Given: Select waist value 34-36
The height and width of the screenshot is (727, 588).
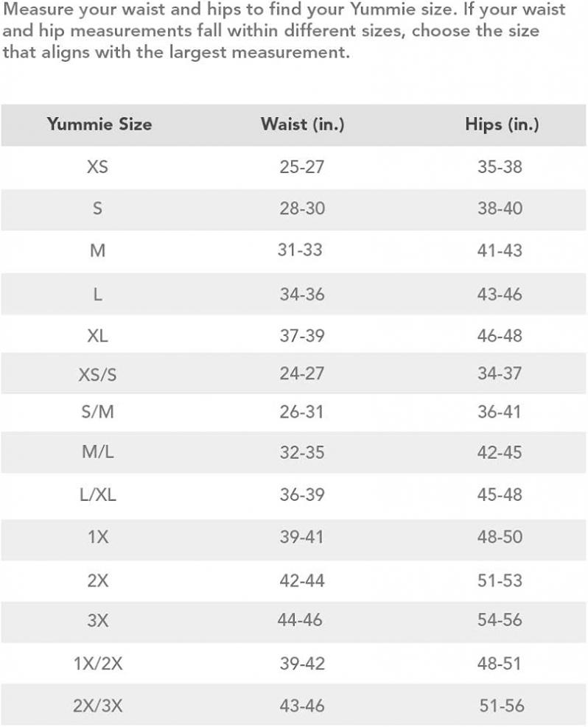Looking at the screenshot, I should click(302, 294).
